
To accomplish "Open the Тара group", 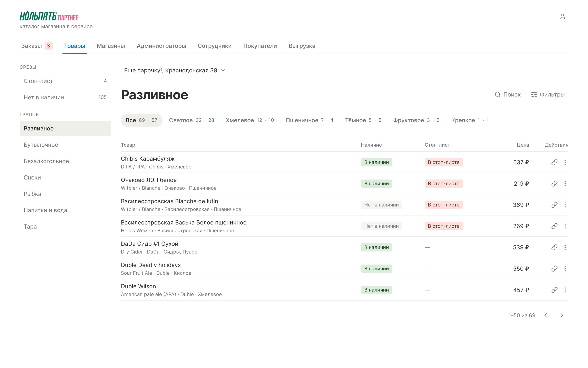I will pyautogui.click(x=65, y=227).
